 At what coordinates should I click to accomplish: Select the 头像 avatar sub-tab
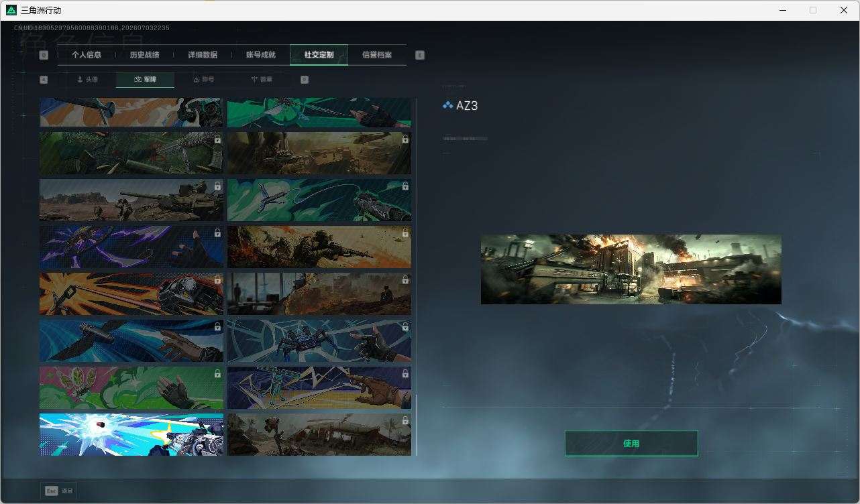pos(87,79)
